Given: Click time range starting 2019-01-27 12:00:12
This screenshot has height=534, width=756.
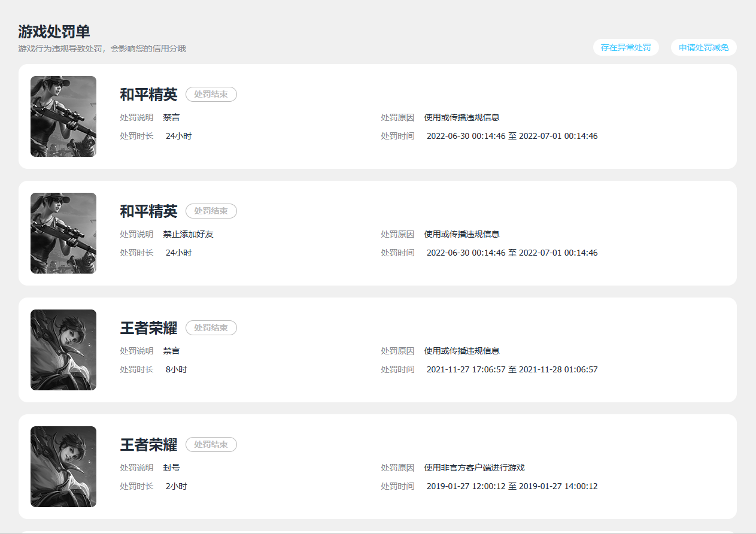Looking at the screenshot, I should (x=512, y=486).
